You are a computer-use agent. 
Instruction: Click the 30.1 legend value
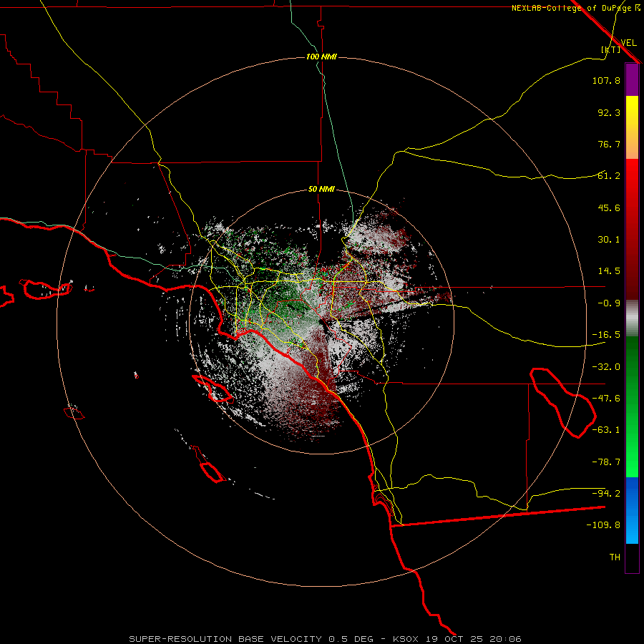609,240
